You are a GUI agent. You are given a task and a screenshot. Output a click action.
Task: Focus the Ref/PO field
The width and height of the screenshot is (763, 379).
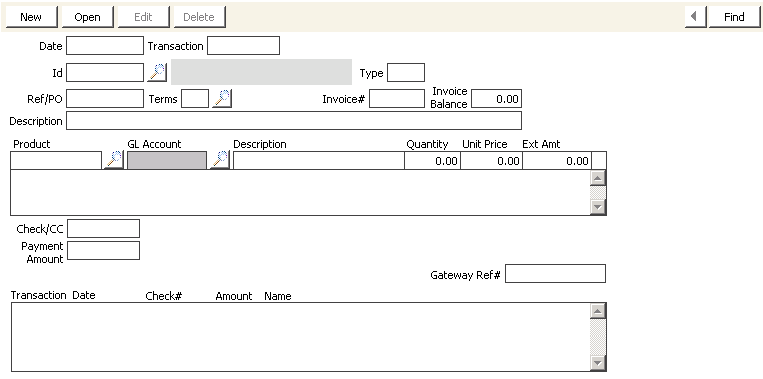[x=105, y=98]
